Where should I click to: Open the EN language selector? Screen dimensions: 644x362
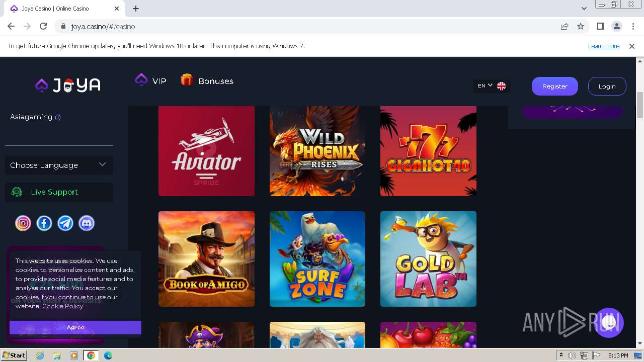click(x=491, y=86)
